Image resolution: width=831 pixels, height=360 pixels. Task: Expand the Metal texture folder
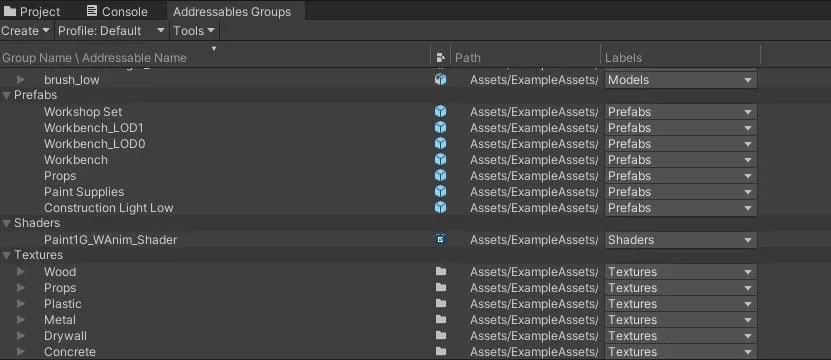[21, 319]
